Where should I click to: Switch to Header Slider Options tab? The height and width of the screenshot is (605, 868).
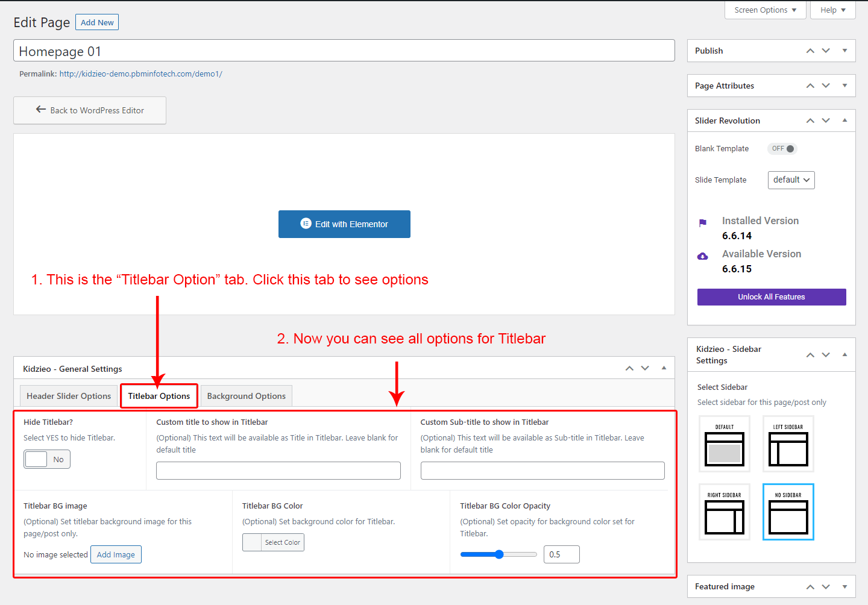click(69, 396)
